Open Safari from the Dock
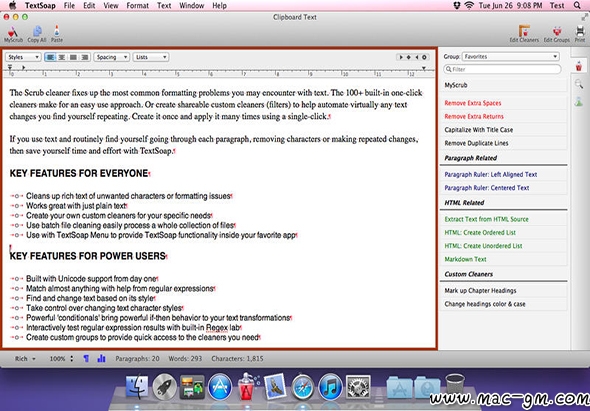Viewport: 590px width, 411px height. [303, 387]
